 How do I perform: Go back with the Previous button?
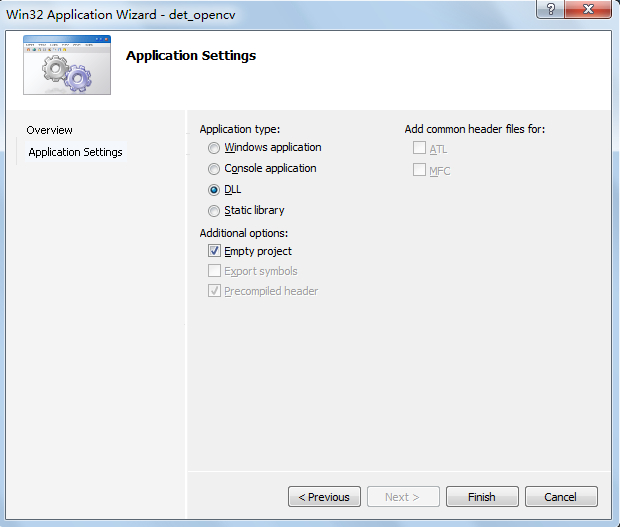(x=324, y=497)
